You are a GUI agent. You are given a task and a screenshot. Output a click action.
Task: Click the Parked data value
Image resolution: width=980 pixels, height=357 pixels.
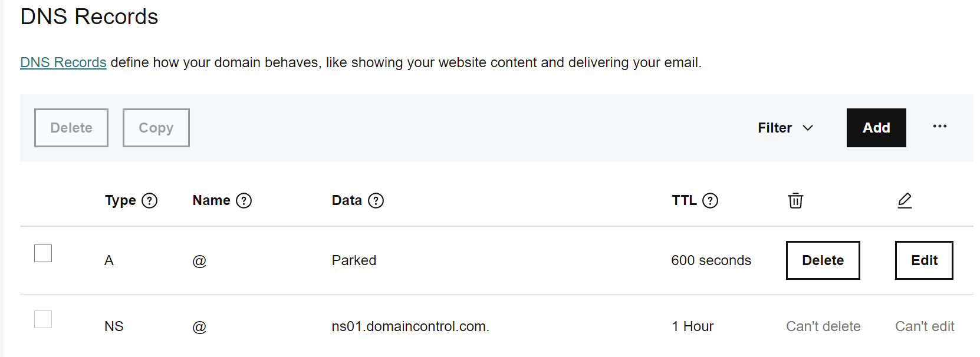(354, 260)
